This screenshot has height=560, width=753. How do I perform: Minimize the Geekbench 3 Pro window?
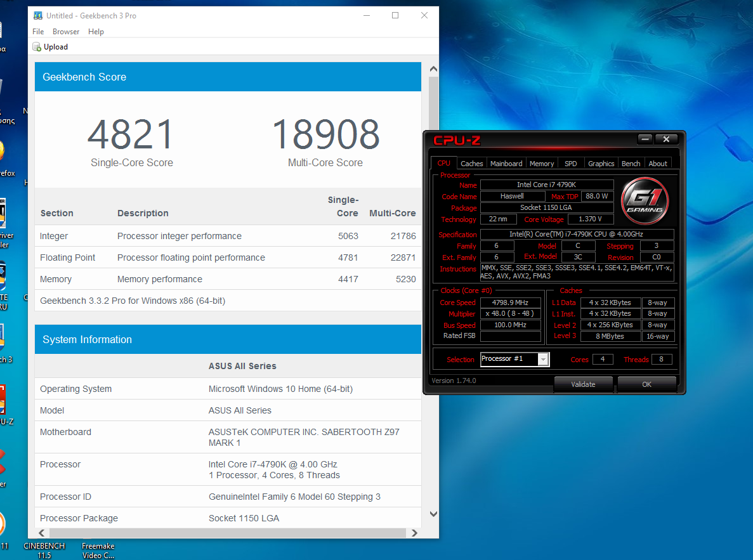367,15
